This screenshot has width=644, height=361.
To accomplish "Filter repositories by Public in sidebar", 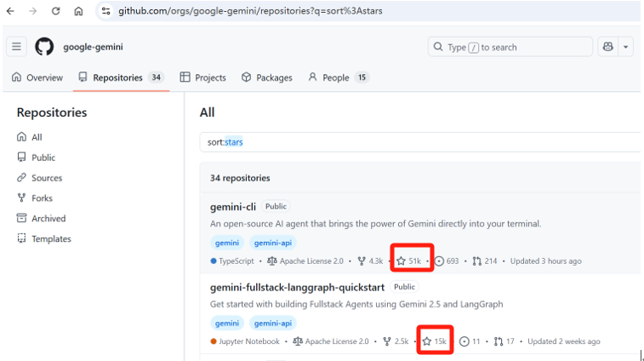I will click(x=43, y=158).
